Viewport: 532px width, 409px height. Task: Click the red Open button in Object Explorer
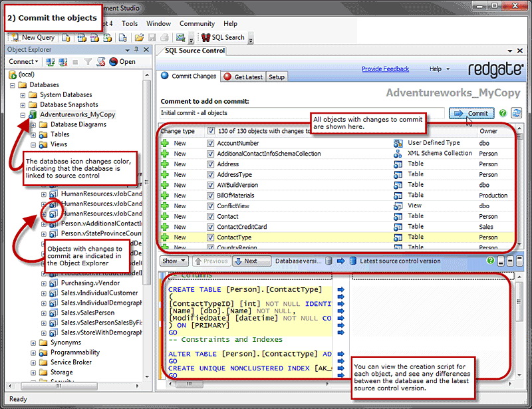click(x=122, y=62)
